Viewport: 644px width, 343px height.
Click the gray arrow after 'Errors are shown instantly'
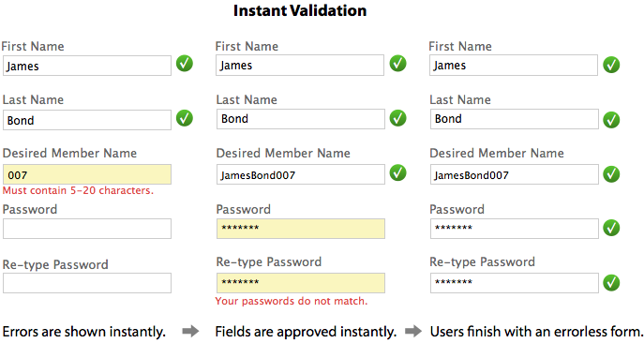[x=190, y=331]
